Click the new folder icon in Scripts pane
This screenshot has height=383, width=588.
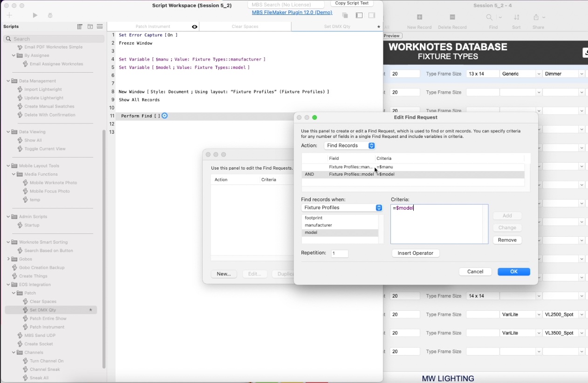(x=90, y=27)
